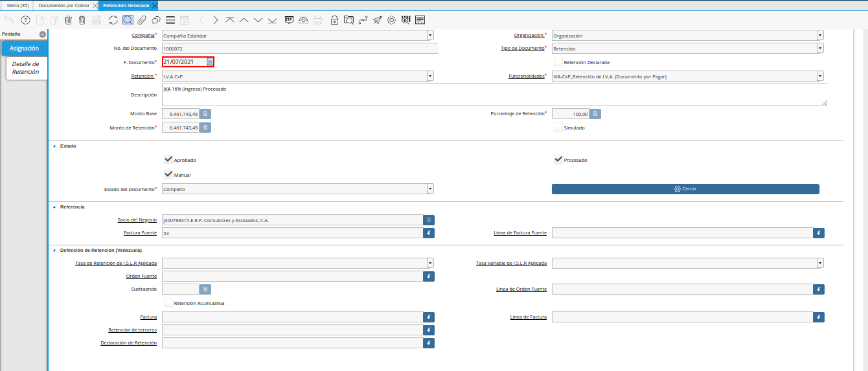Collapse the Referencia section
This screenshot has width=868, height=371.
(x=54, y=207)
